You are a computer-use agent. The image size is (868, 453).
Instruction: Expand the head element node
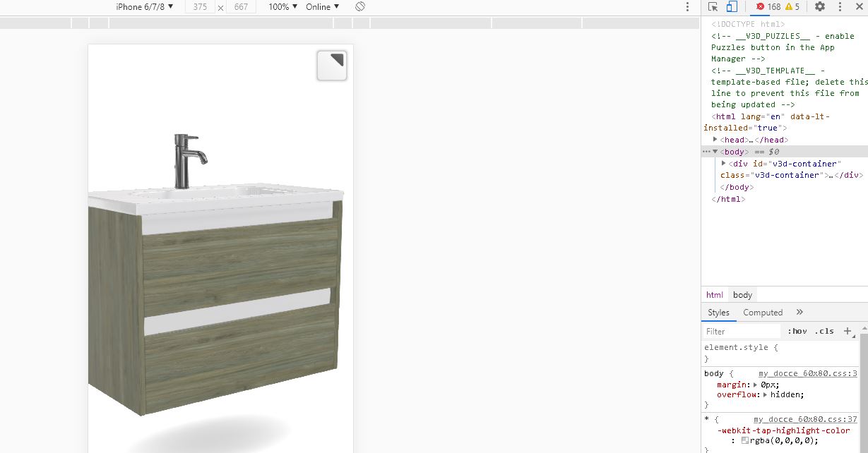[715, 140]
